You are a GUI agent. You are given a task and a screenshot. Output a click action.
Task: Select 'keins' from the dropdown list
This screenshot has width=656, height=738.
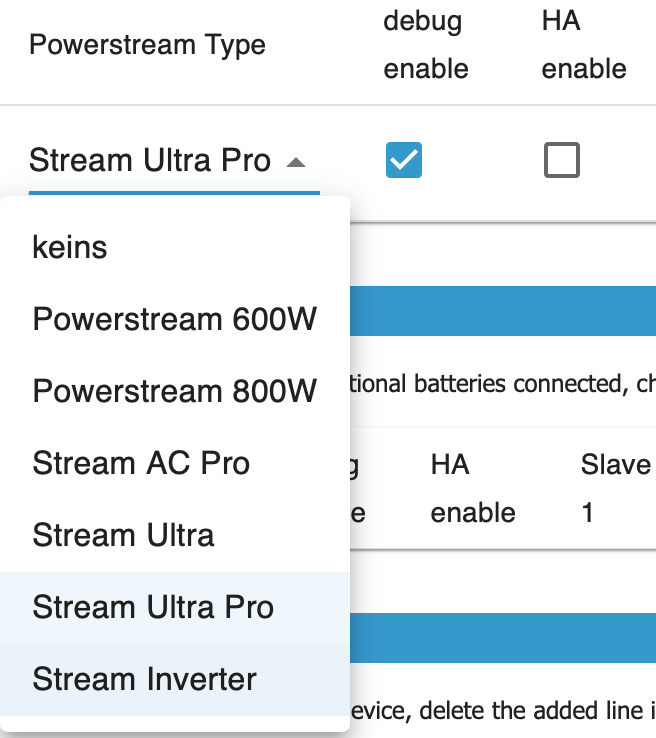click(x=70, y=247)
